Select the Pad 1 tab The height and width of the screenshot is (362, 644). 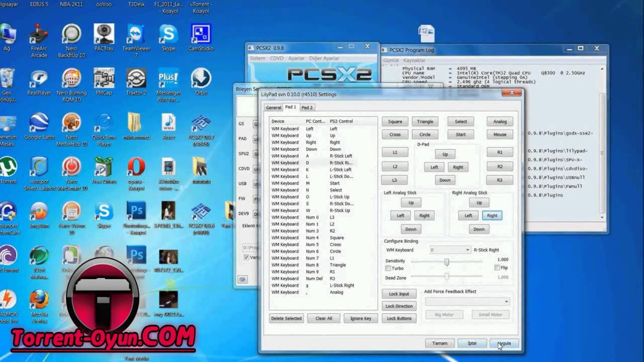tap(290, 107)
